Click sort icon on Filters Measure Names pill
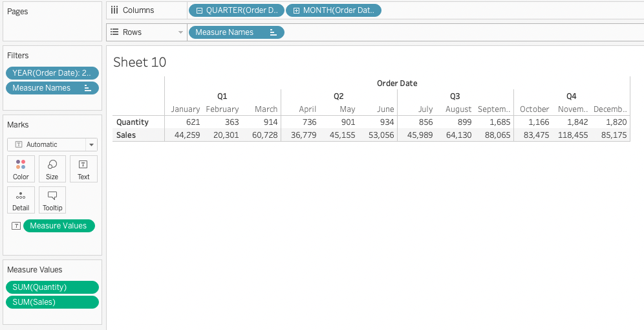644x330 pixels. click(87, 88)
